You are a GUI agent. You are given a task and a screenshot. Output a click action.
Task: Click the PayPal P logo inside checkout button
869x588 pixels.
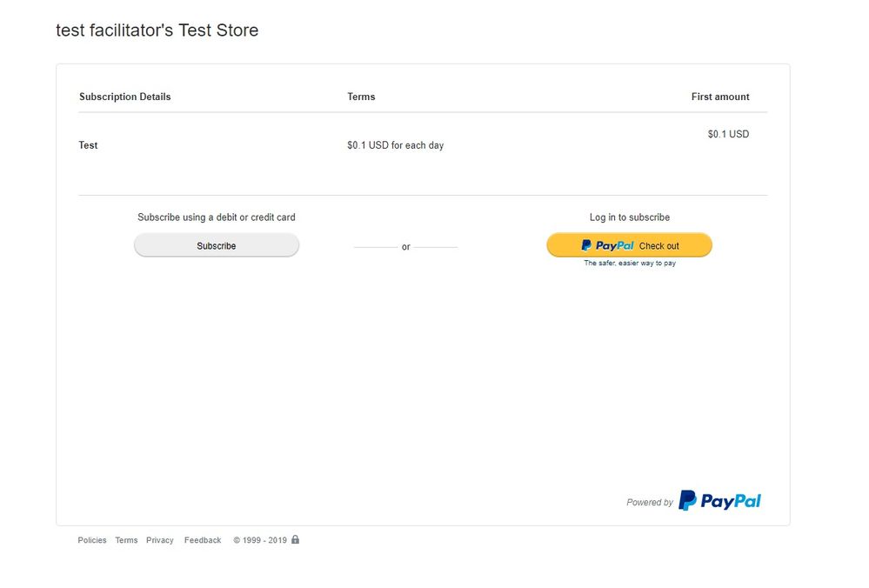click(x=585, y=245)
